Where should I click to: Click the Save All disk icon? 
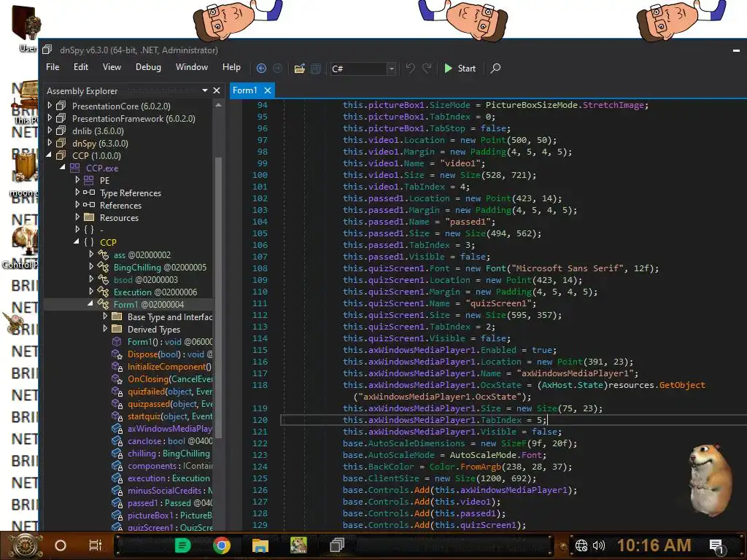(315, 69)
